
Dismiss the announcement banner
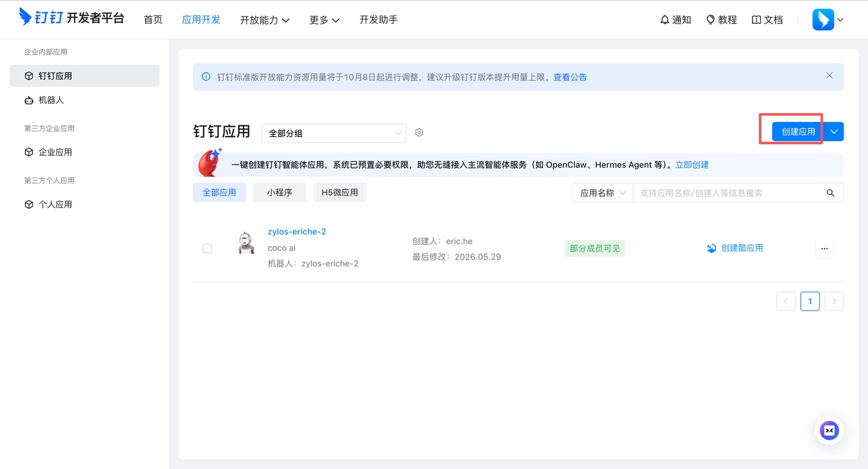coord(829,75)
